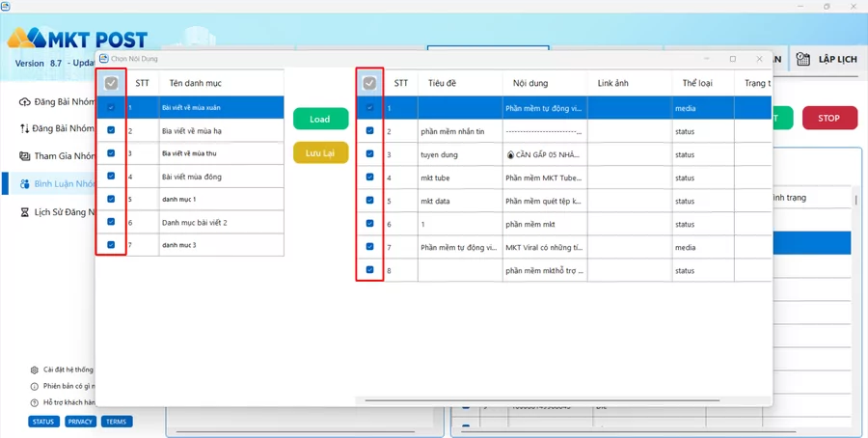Uncheck content row MKT Viral
The height and width of the screenshot is (438, 868).
[369, 246]
